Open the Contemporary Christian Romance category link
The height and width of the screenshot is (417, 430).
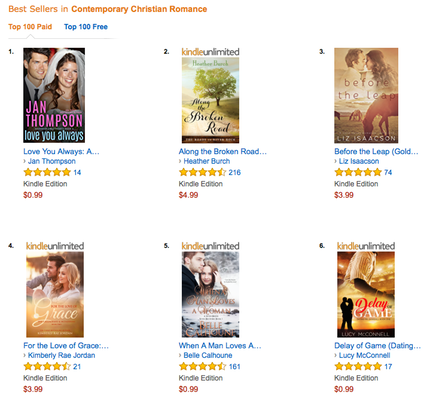[x=139, y=9]
